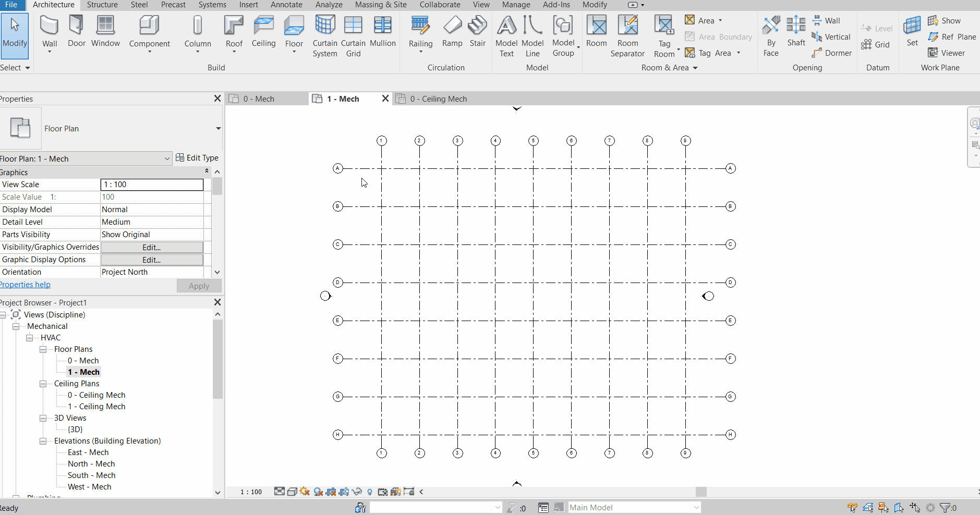Select Curtain System tool

(325, 36)
